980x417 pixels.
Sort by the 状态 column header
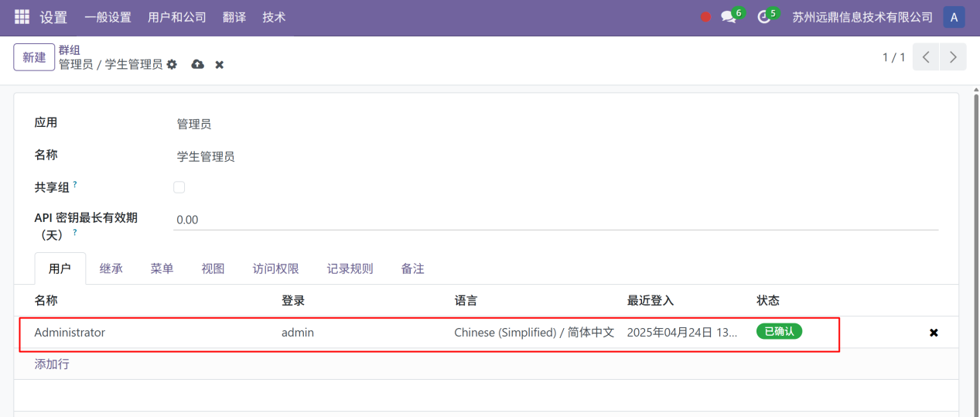[x=768, y=300]
